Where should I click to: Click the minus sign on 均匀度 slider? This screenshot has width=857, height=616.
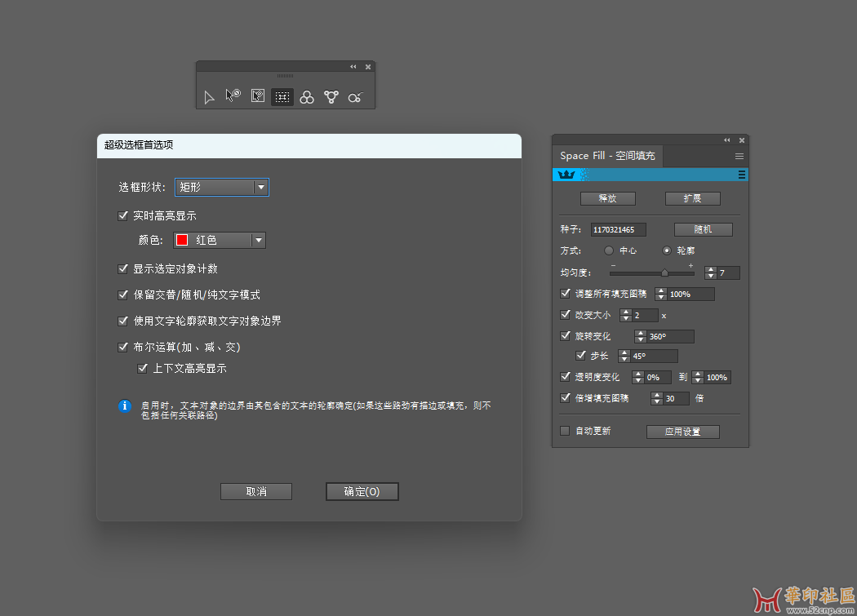(x=613, y=266)
